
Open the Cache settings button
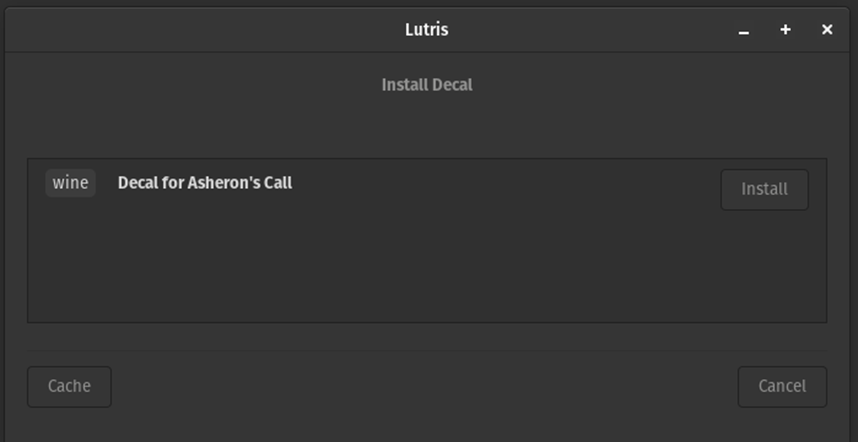(x=69, y=386)
